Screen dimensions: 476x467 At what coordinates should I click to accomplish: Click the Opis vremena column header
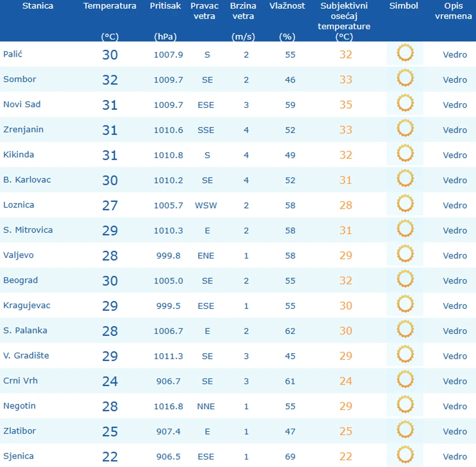pos(453,11)
